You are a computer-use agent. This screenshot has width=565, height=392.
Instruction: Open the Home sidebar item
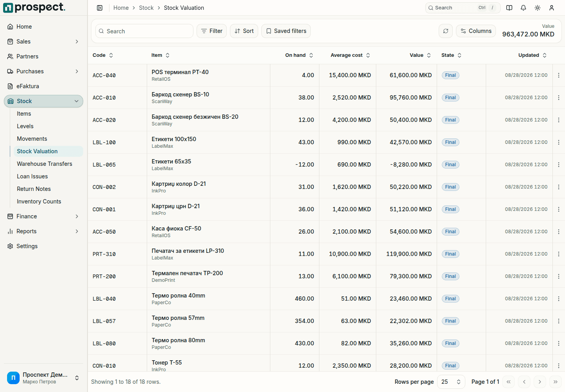[x=44, y=27]
